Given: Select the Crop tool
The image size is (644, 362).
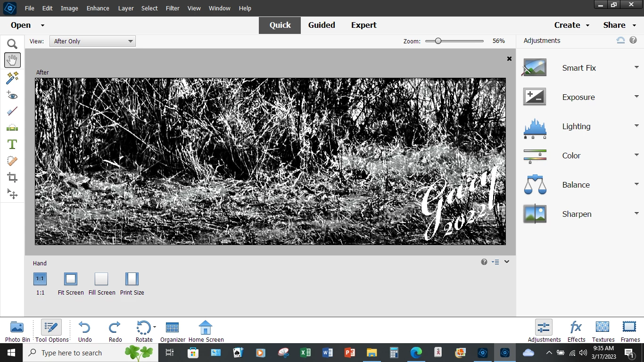Looking at the screenshot, I should 12,177.
